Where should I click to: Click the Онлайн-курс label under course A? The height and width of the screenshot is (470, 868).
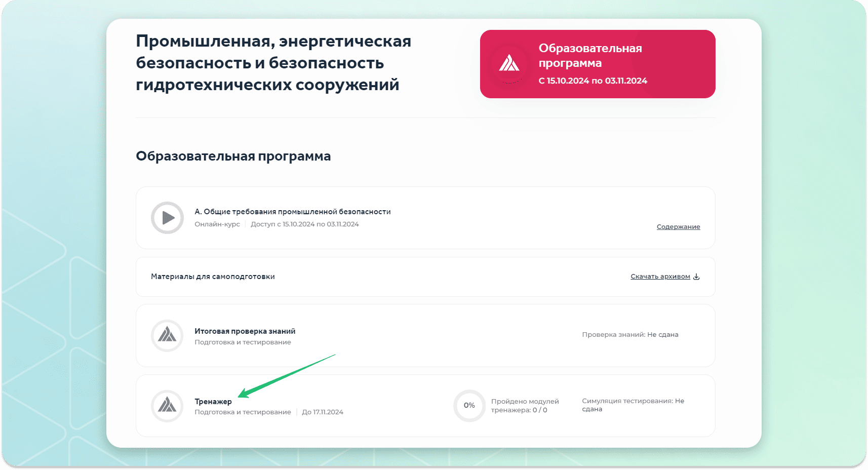[217, 224]
